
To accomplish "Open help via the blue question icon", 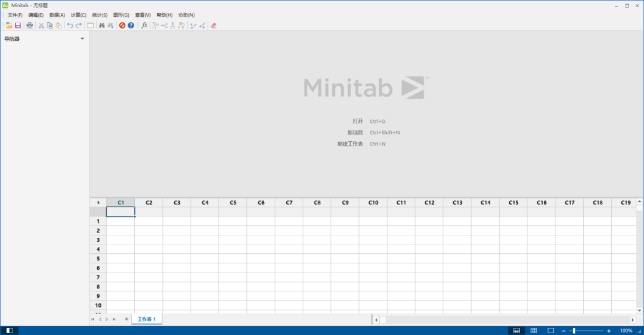I will pos(131,26).
